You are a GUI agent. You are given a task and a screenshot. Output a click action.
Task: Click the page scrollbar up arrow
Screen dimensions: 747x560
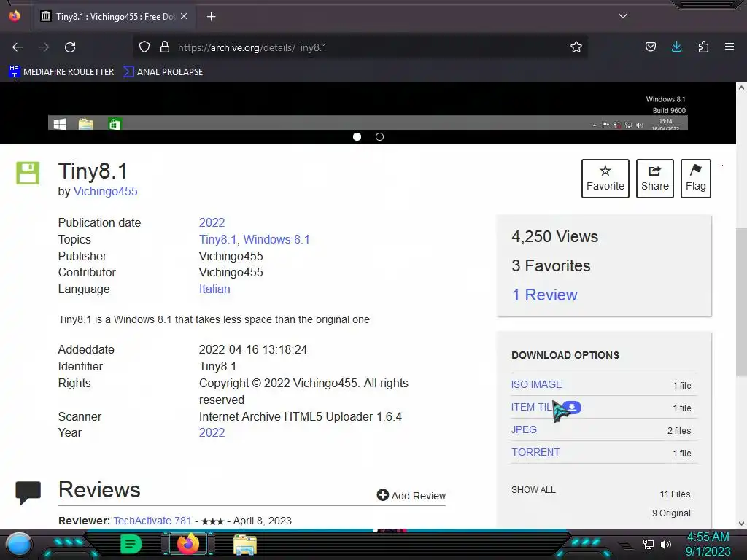[x=741, y=87]
